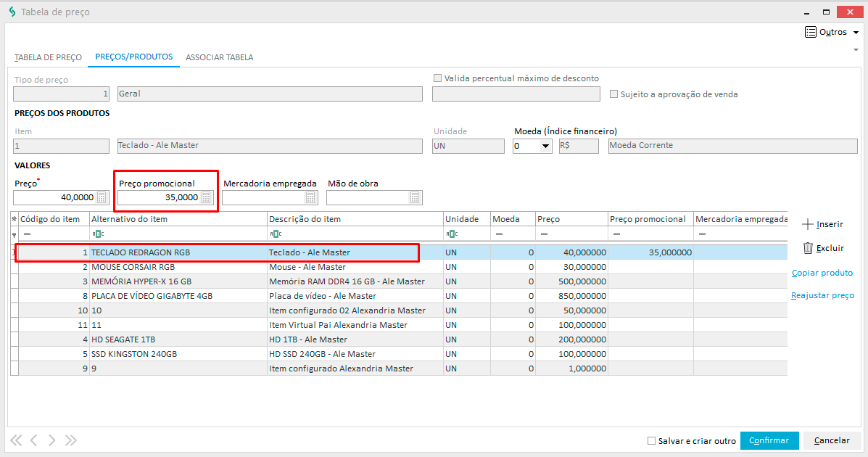The height and width of the screenshot is (457, 868).
Task: Click the Reajustar preço link
Action: pyautogui.click(x=822, y=295)
